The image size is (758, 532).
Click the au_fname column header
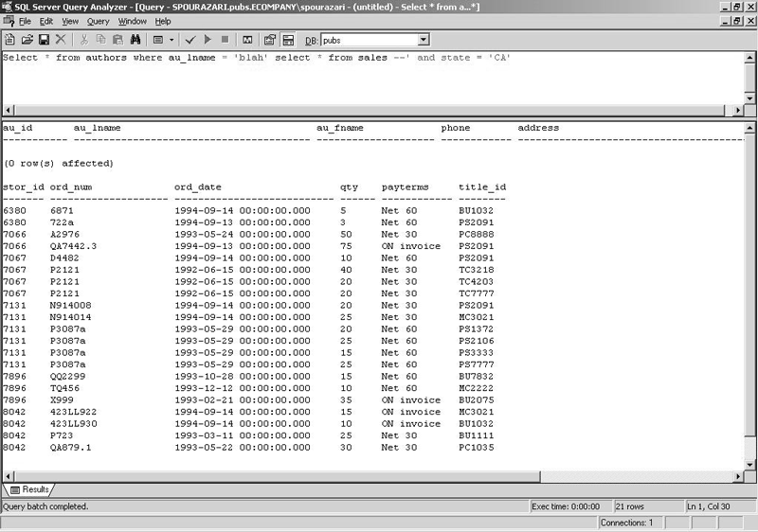click(x=340, y=128)
